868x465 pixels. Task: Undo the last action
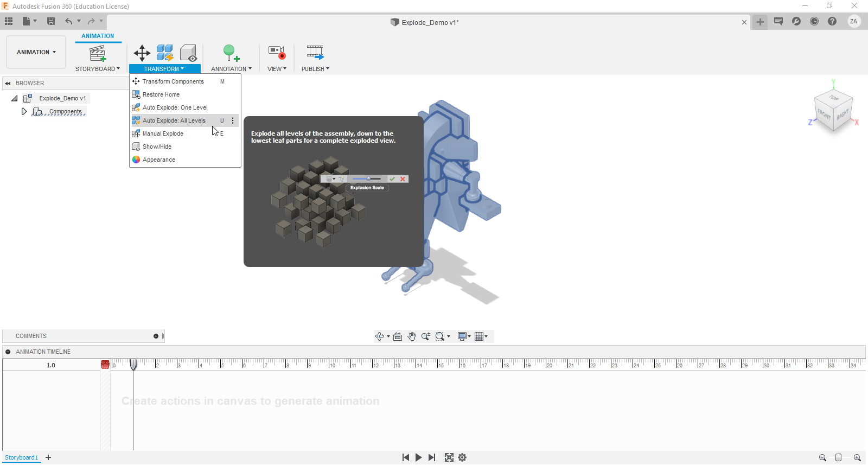pyautogui.click(x=68, y=21)
